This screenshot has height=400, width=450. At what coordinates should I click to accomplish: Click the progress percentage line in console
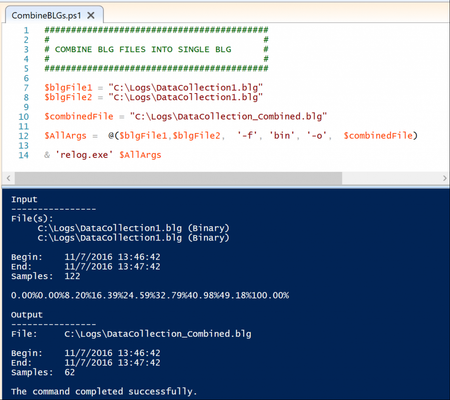click(150, 295)
